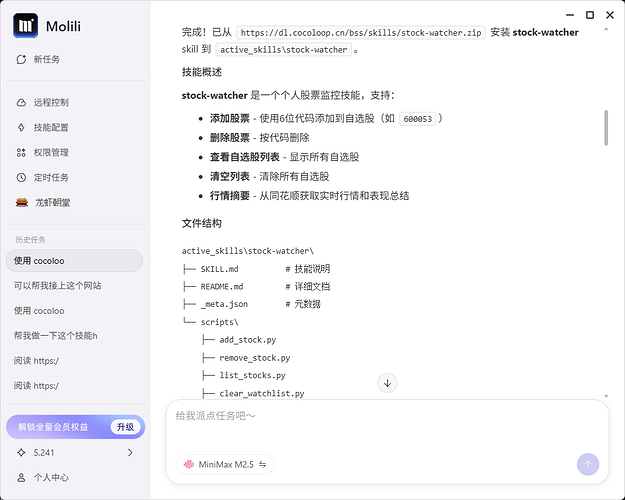
Task: Click the skill configuration diamond icon
Action: click(x=21, y=128)
